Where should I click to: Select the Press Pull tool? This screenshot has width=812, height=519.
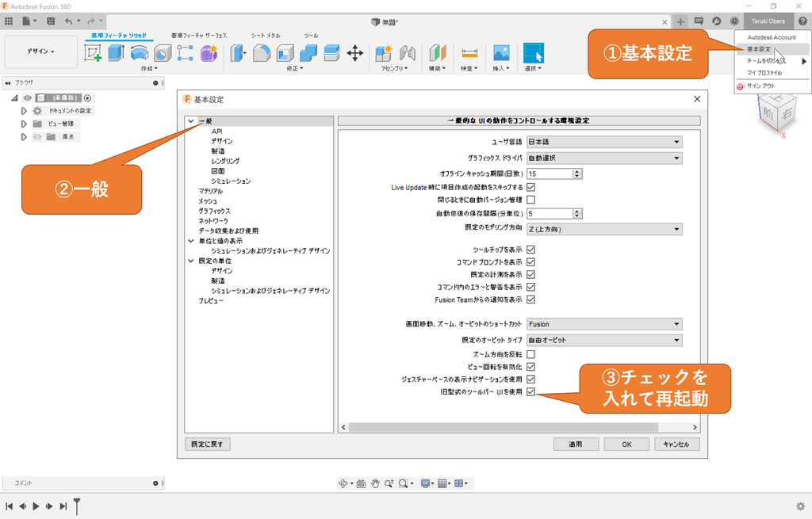click(238, 53)
